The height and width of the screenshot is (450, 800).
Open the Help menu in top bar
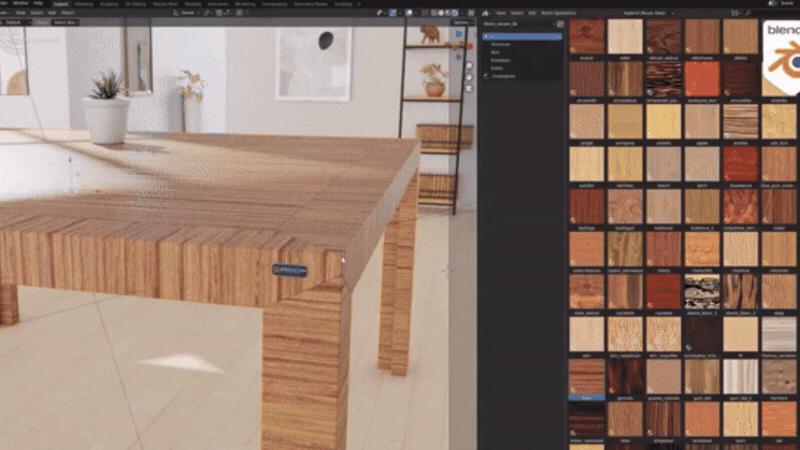38,4
